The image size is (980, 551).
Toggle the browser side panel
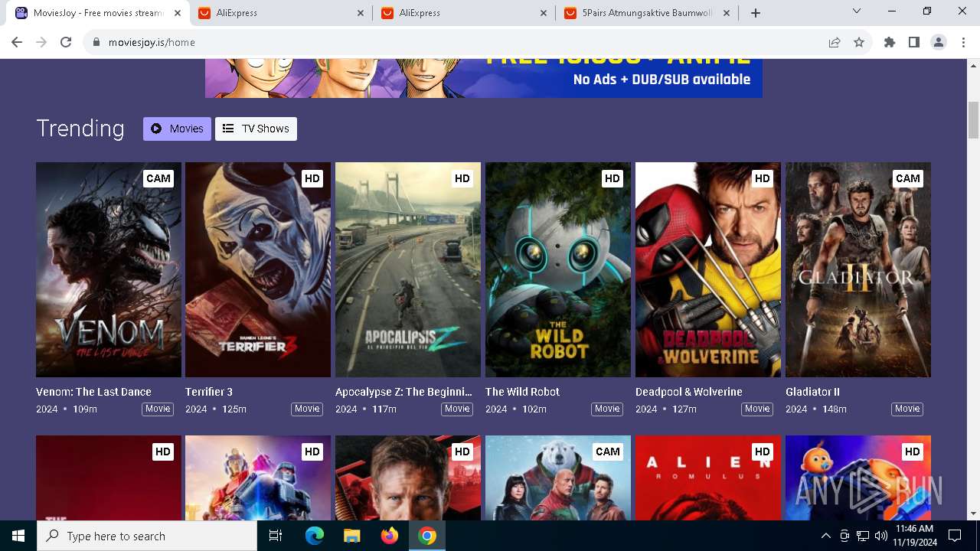914,43
